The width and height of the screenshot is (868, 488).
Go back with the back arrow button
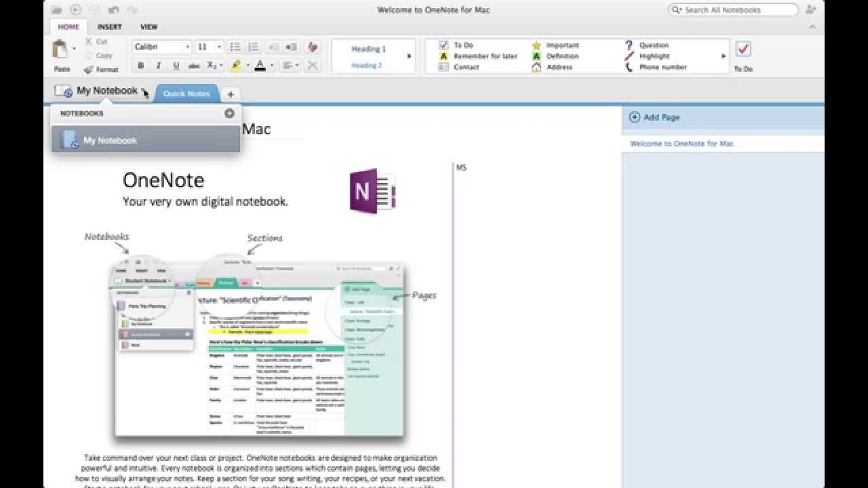tap(75, 10)
